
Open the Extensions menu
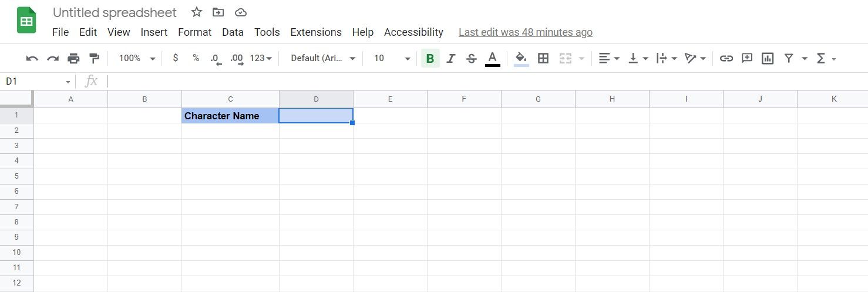(316, 32)
